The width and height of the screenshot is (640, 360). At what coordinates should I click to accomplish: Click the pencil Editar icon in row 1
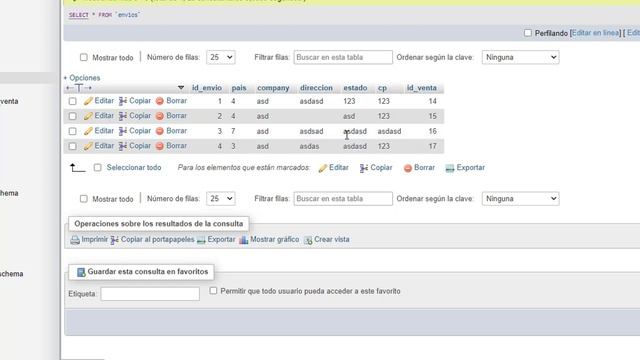(89, 101)
